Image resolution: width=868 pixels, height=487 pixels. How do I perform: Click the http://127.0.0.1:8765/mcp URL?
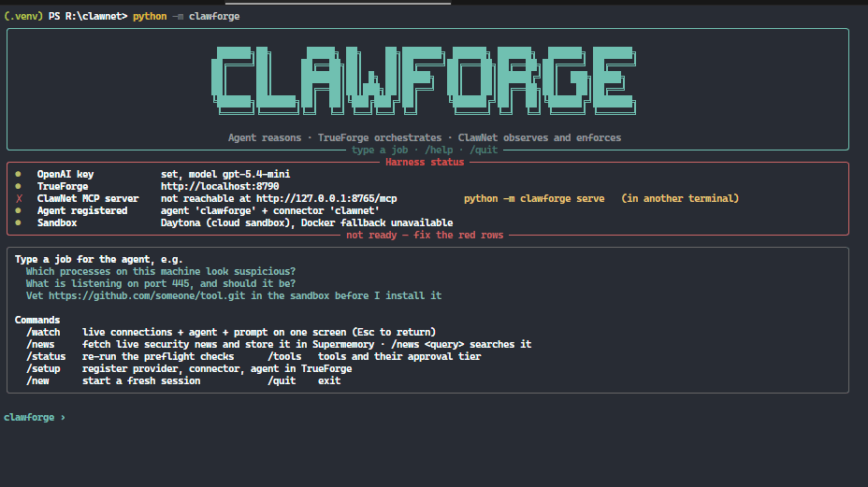[x=326, y=198]
